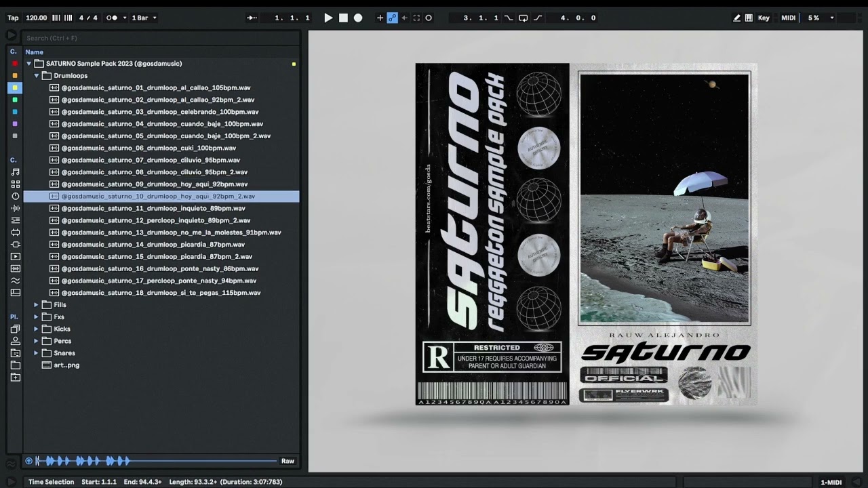Toggle the preview headphone button
Viewport: 868px width, 488px height.
coord(28,461)
